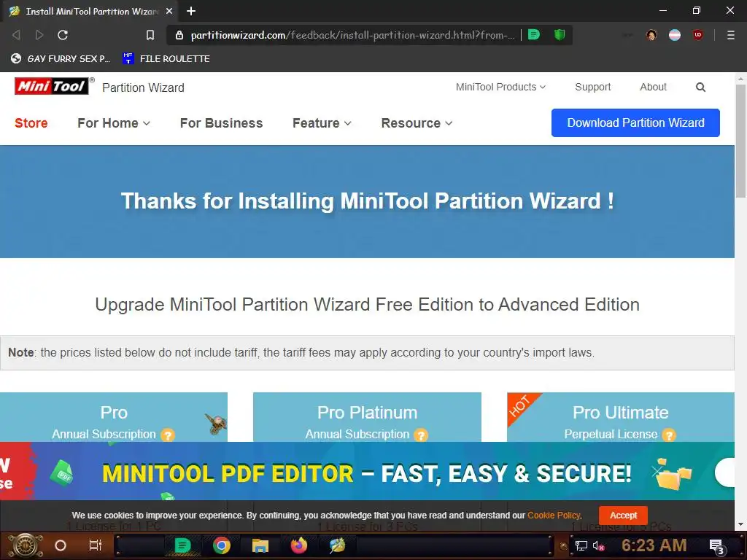The image size is (747, 560).
Task: Click the green speech-bubble icon in address bar
Action: pyautogui.click(x=534, y=34)
